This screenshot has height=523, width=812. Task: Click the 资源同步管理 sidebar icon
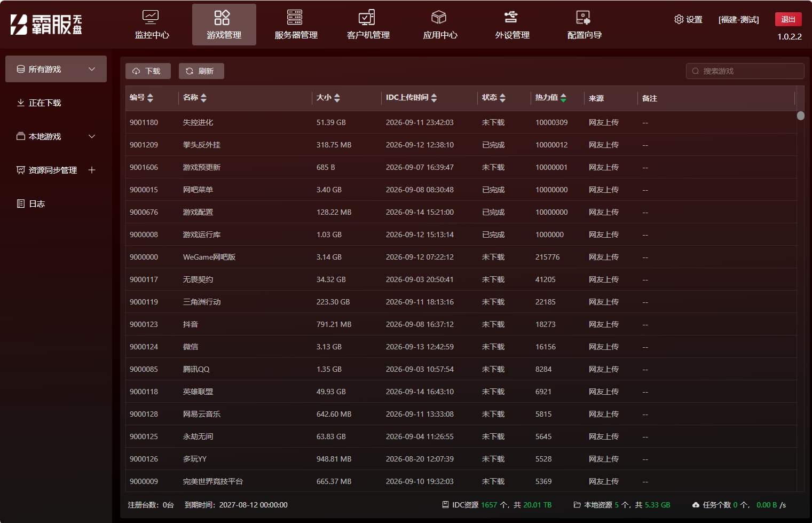pyautogui.click(x=21, y=170)
